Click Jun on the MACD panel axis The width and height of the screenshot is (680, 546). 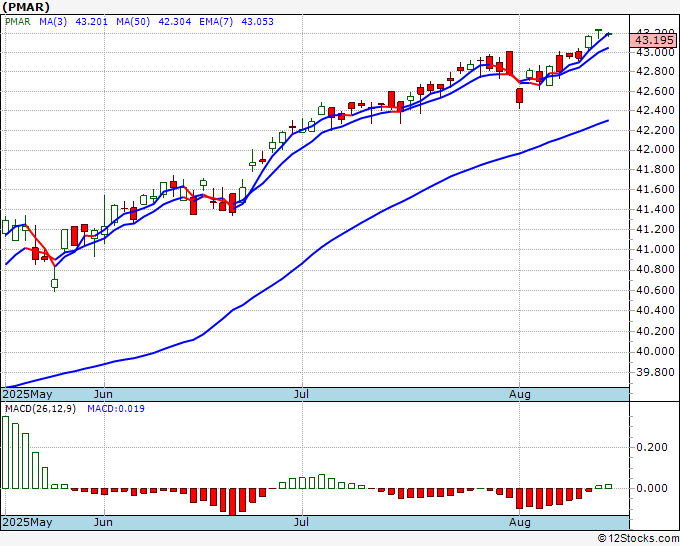point(103,522)
